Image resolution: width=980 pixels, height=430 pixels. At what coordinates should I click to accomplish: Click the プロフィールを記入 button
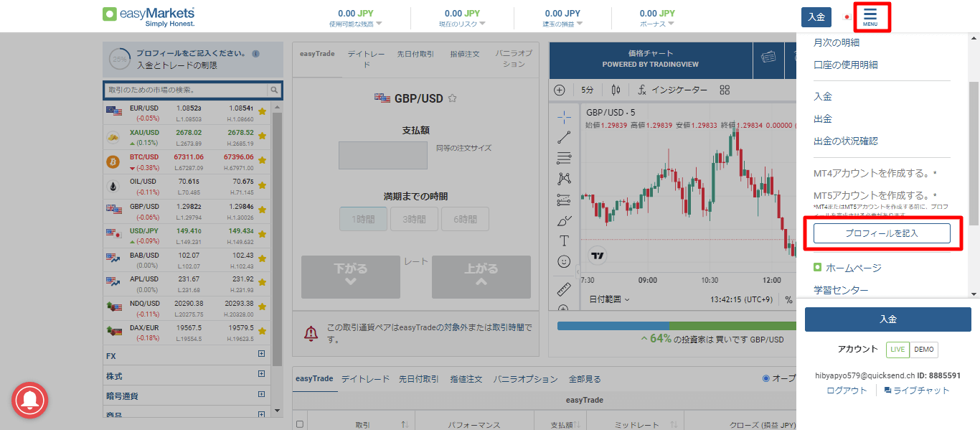tap(882, 233)
